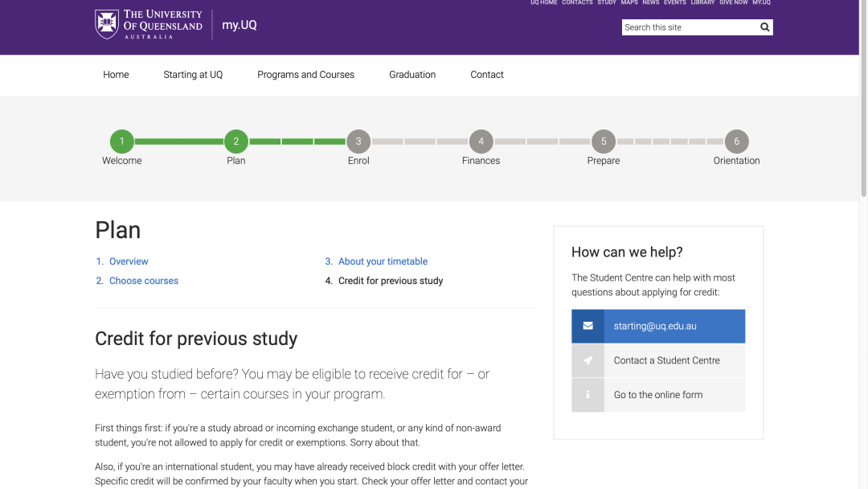Open the Graduation menu item
The image size is (868, 489).
pos(412,75)
